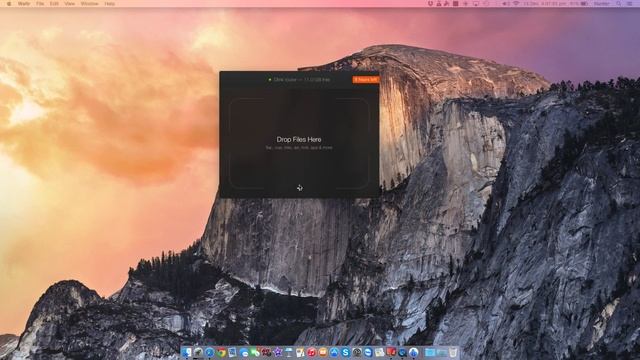Open Photo Booth from the Dock

click(267, 352)
